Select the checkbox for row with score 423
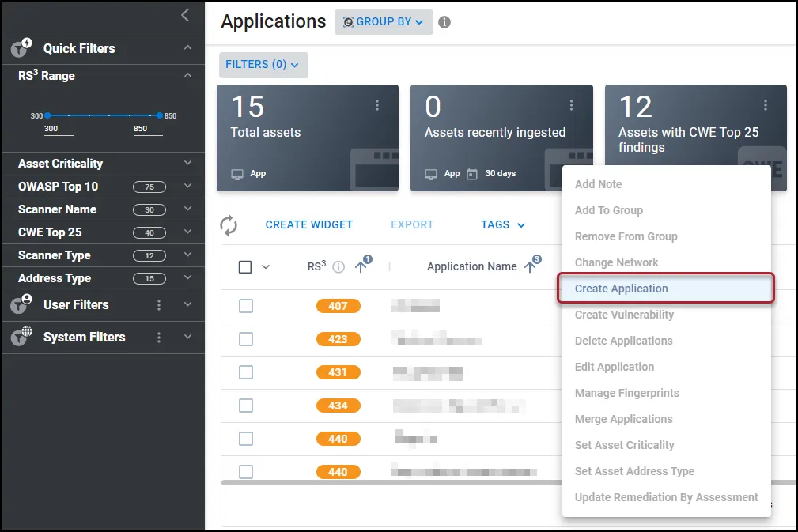Screen dimensions: 798x532 246,339
